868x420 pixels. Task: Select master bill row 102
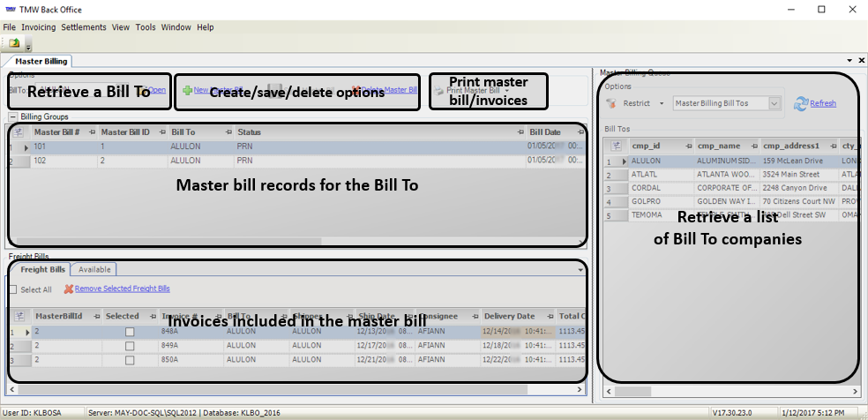click(296, 161)
